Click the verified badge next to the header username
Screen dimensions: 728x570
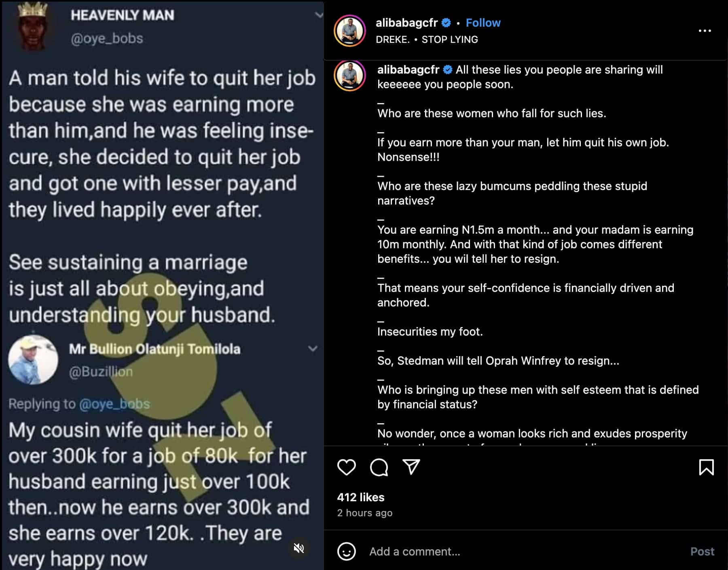tap(446, 23)
